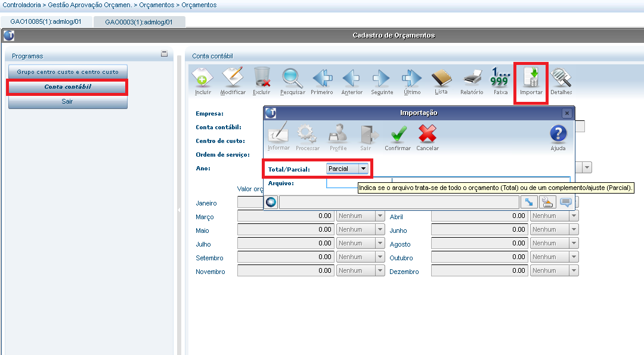Open the Lista book icon

(x=441, y=81)
